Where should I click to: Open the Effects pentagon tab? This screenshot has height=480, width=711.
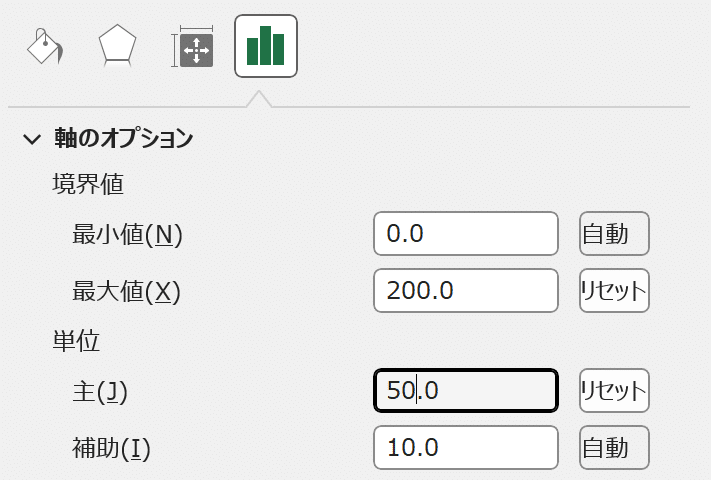click(117, 46)
